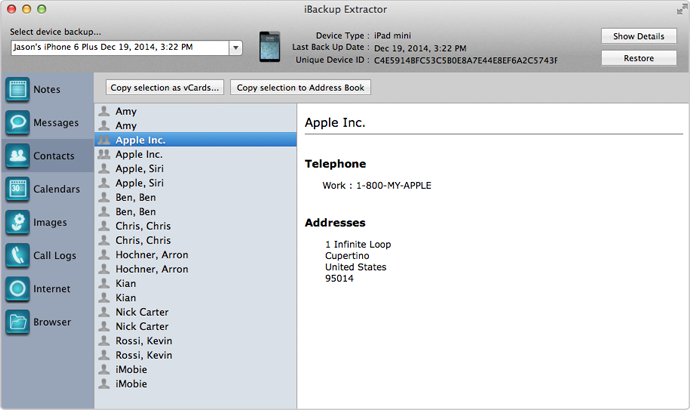Open the Internet section icon
This screenshot has height=410, width=690.
click(x=18, y=289)
